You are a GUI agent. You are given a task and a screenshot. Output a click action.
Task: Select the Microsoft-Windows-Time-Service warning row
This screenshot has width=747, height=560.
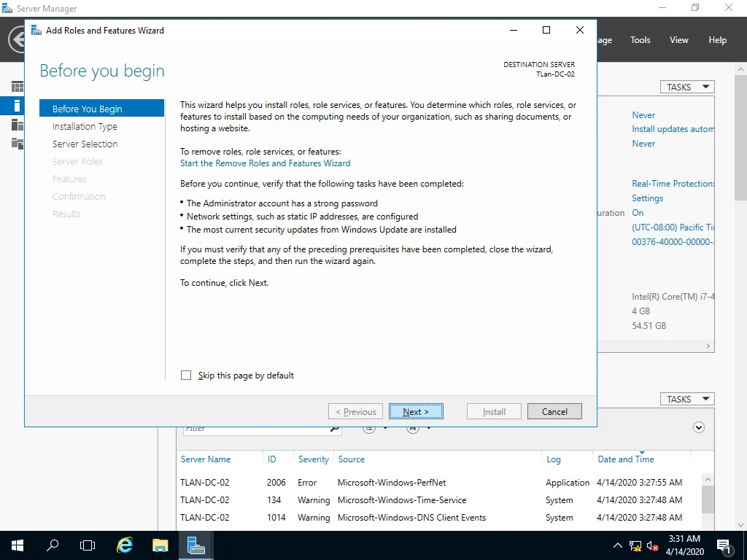pyautogui.click(x=439, y=500)
